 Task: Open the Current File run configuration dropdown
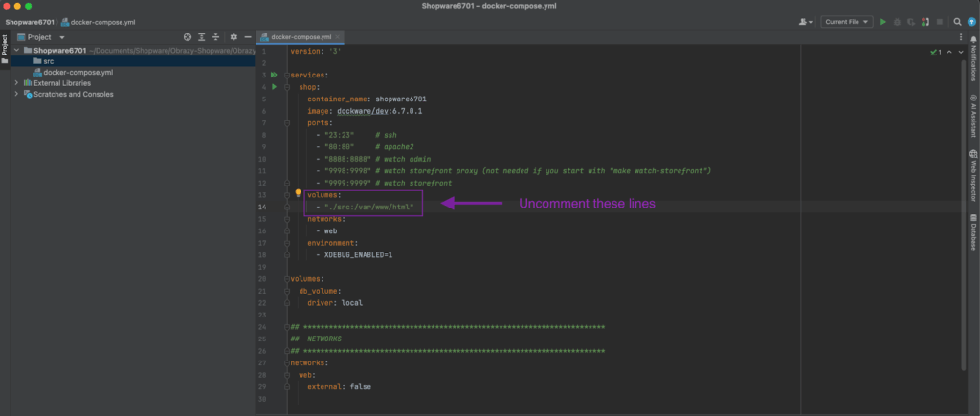click(x=846, y=22)
